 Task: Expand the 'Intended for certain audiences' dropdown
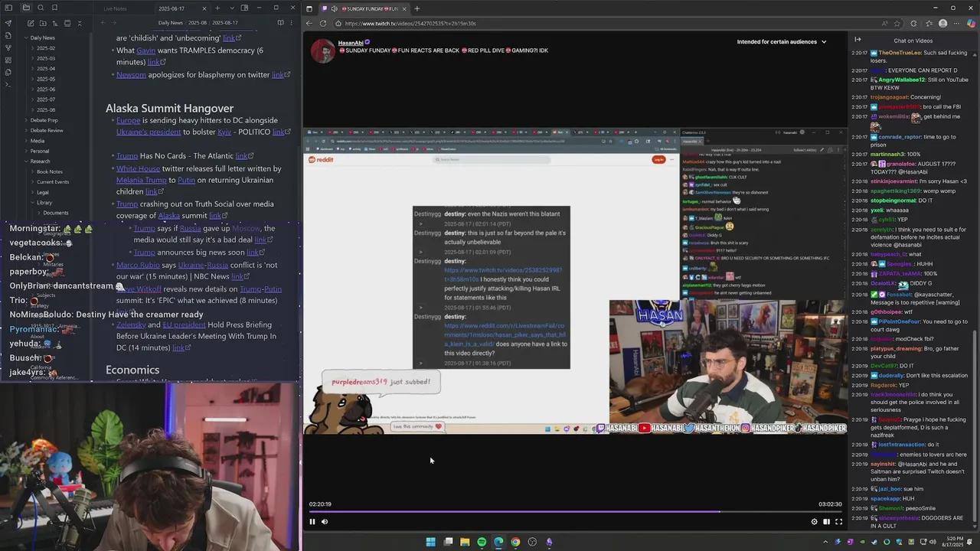[x=782, y=41]
